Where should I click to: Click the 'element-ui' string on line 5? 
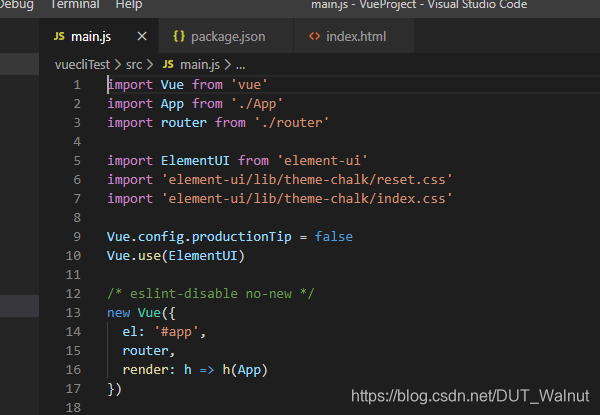pos(322,161)
